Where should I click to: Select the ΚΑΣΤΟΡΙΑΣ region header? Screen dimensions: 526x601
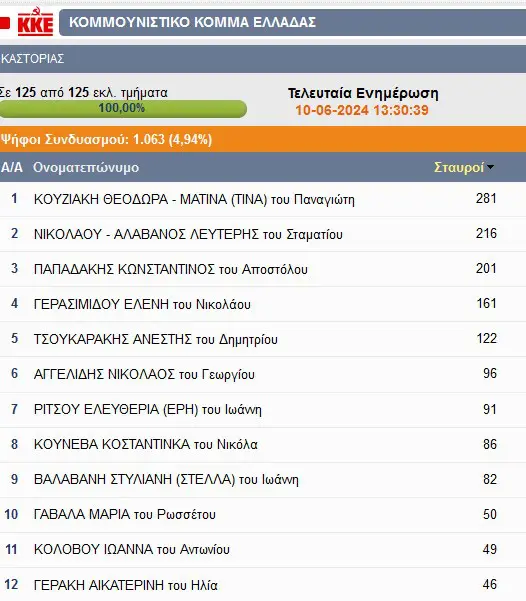(x=263, y=59)
